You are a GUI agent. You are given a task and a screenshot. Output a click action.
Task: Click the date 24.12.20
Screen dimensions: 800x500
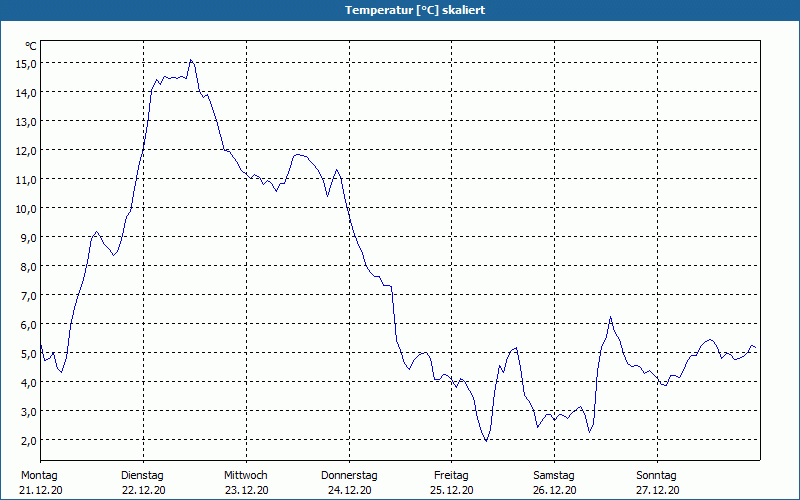(349, 490)
